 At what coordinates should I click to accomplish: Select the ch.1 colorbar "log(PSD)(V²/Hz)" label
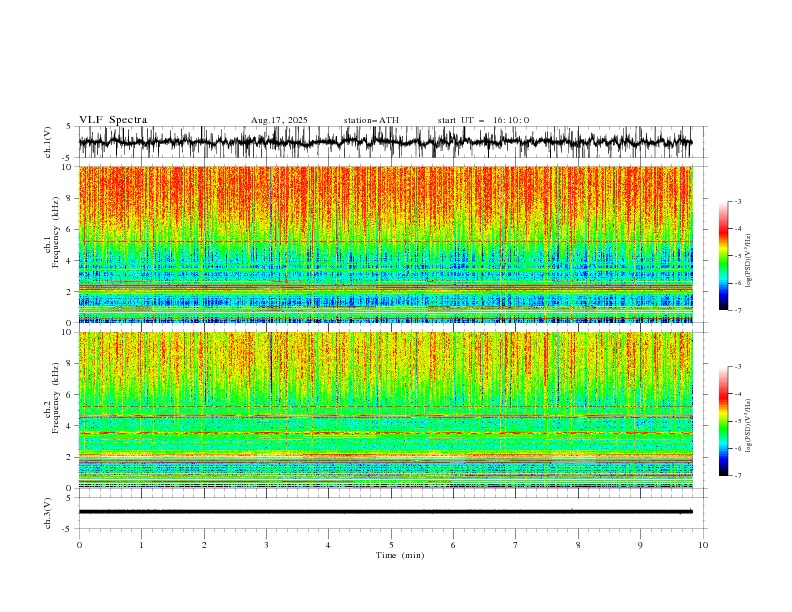click(748, 261)
